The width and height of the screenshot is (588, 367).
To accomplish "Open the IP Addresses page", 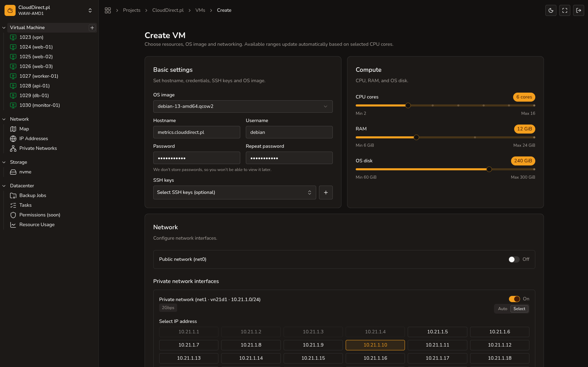I will [34, 138].
